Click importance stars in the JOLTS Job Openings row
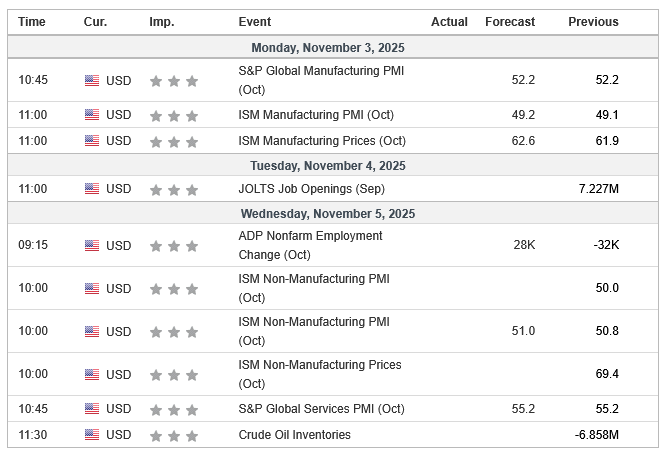The height and width of the screenshot is (458, 668). pos(174,189)
